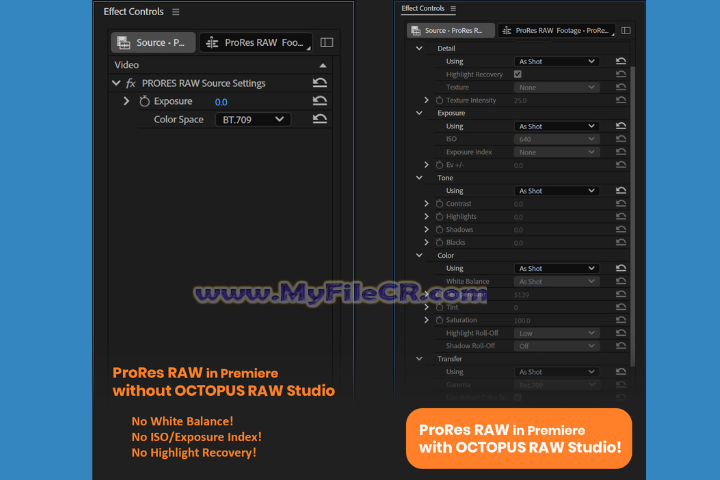
Task: Expand Ev +/- parameter
Action: tap(427, 164)
